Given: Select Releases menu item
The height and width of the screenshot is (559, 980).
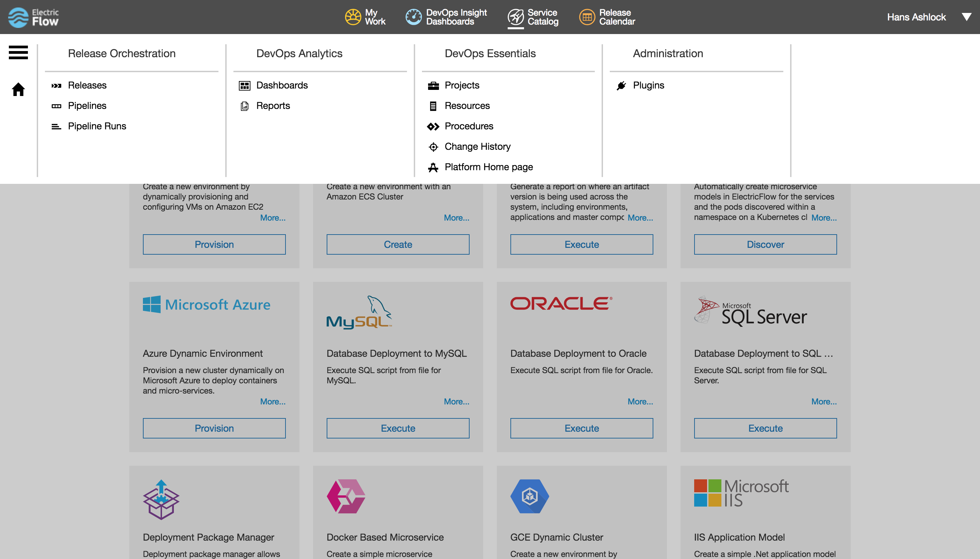Looking at the screenshot, I should (x=87, y=85).
